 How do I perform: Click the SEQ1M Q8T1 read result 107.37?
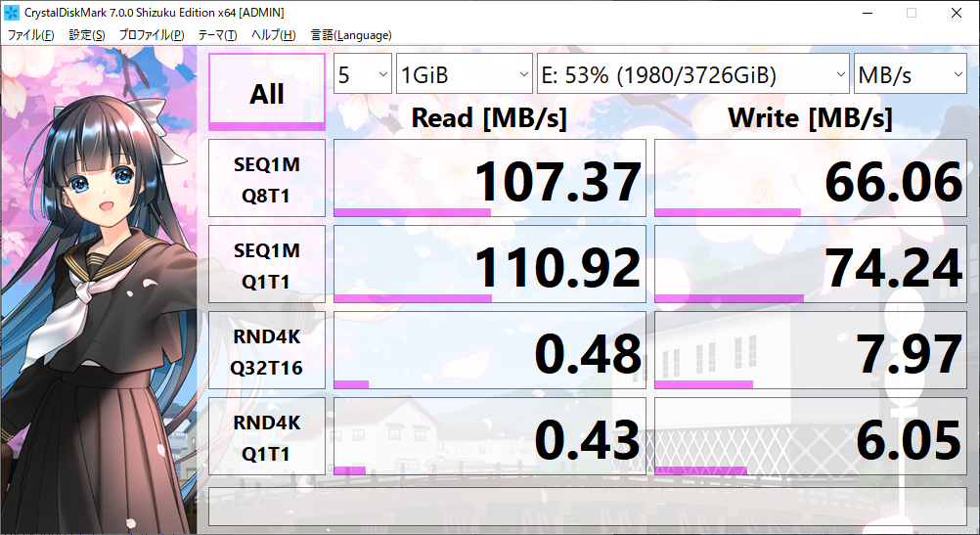[x=490, y=178]
